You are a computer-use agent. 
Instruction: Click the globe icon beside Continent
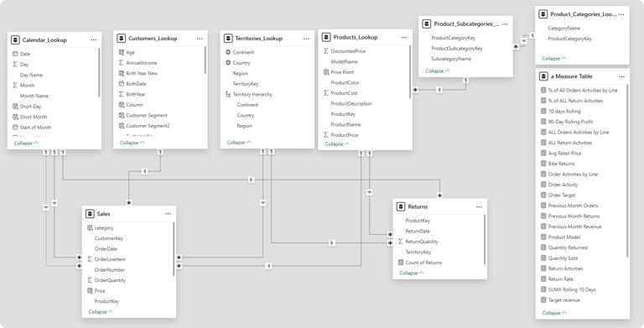pyautogui.click(x=228, y=52)
